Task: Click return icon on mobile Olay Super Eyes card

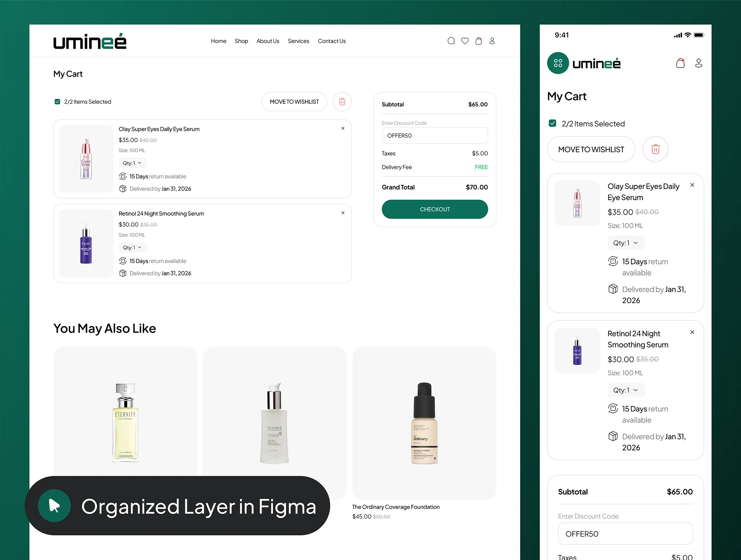Action: 613,261
